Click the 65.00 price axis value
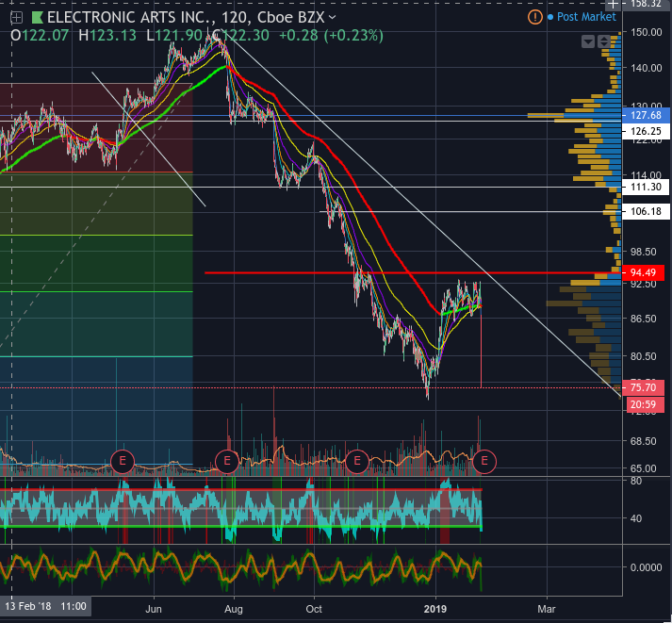 (644, 468)
